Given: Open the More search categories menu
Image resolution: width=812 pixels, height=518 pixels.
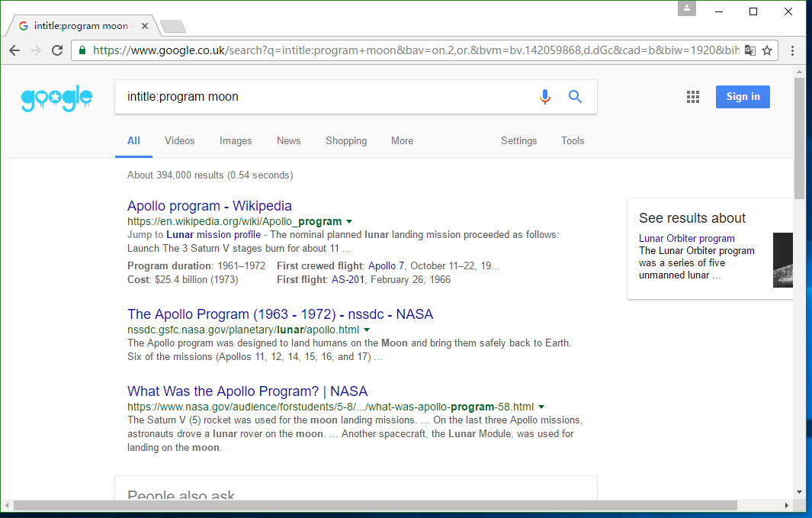Looking at the screenshot, I should coord(403,141).
